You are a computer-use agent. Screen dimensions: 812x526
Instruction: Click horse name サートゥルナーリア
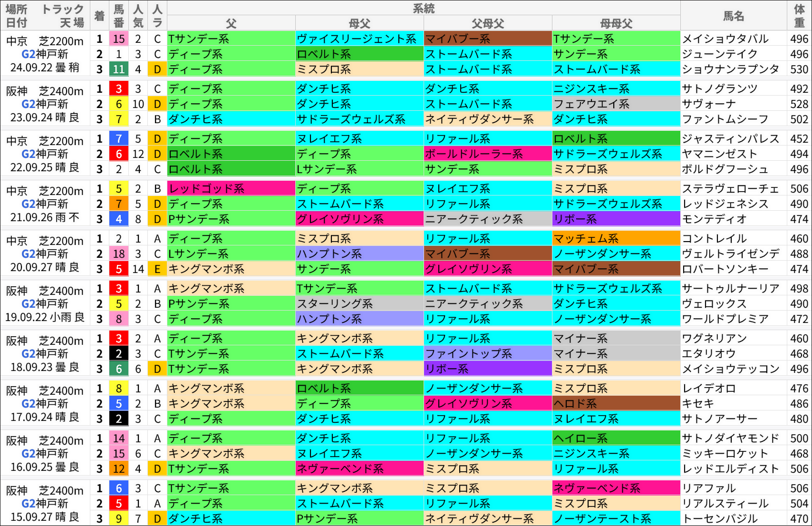(731, 289)
